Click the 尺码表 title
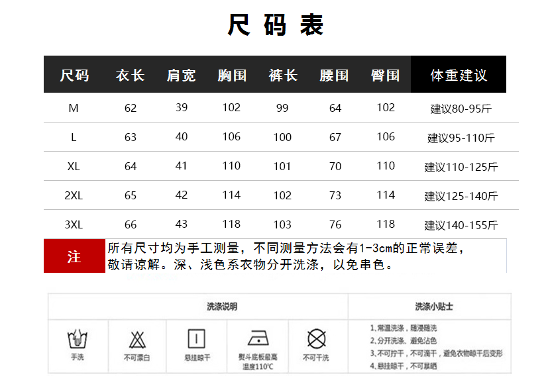This screenshot has width=550, height=392. point(276,25)
